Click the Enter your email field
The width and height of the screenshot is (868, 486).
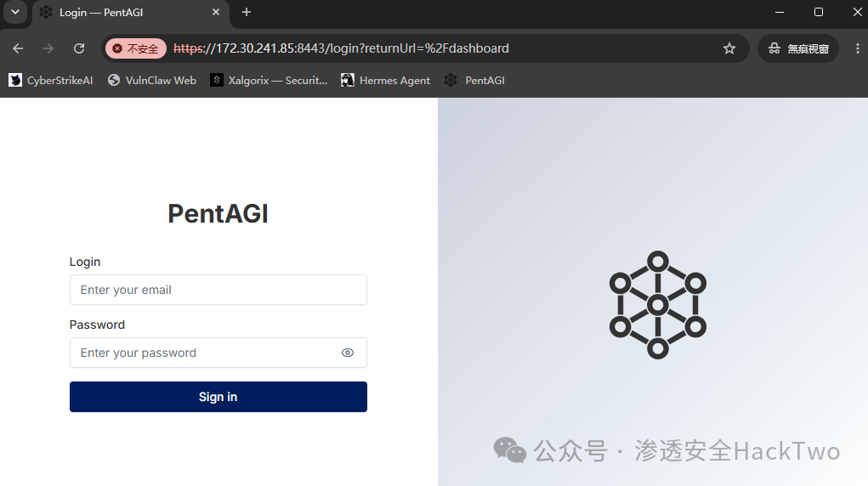(218, 290)
